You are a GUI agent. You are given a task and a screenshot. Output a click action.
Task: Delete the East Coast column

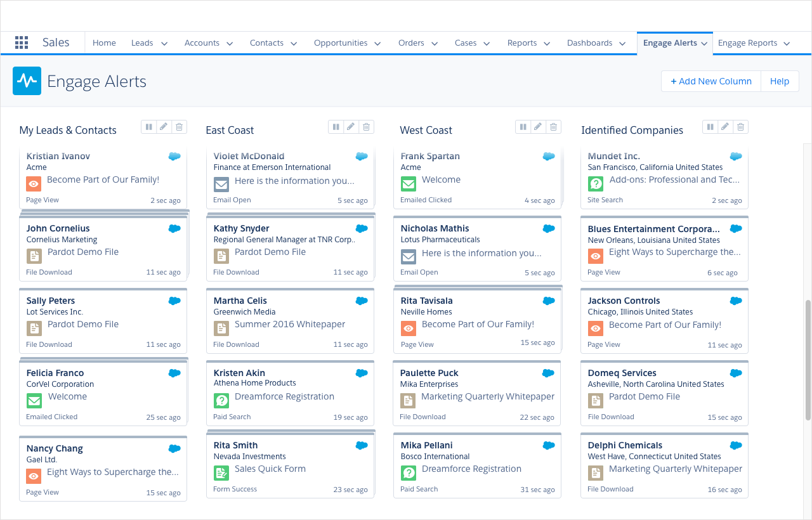(x=367, y=127)
